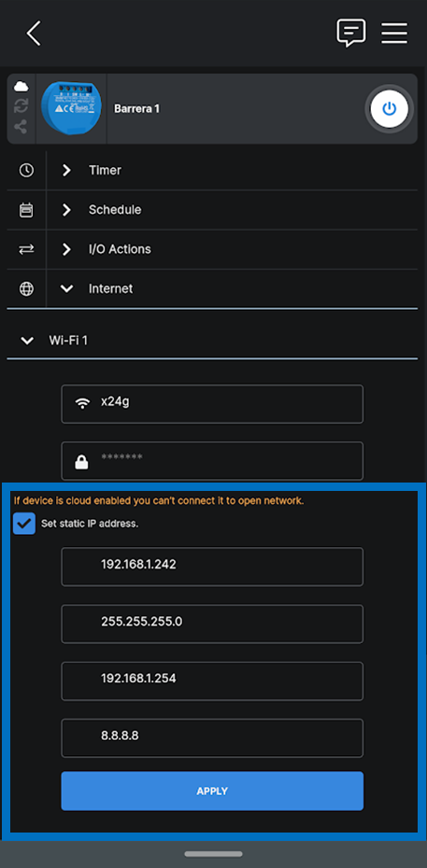The width and height of the screenshot is (427, 868).
Task: Uncheck Set static IP address checkbox
Action: 24,524
